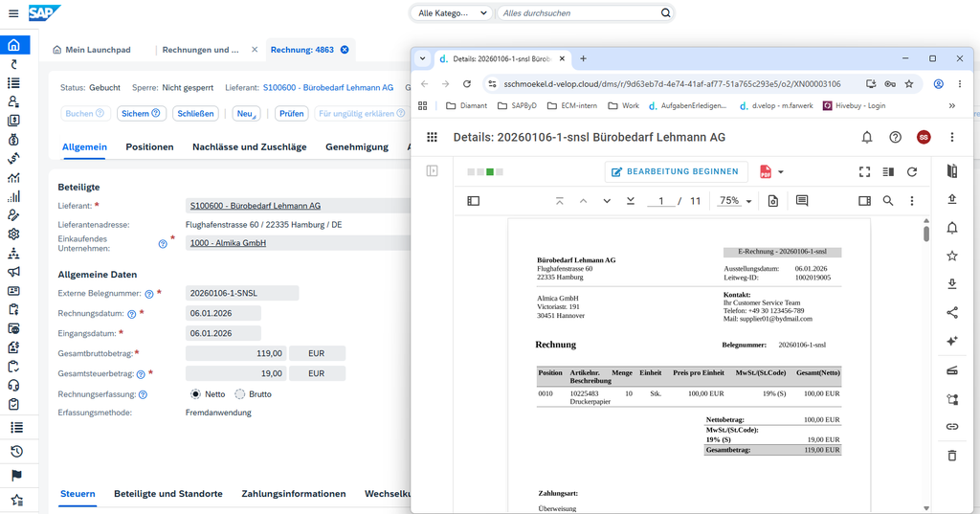Open the comments icon in PDF toolbar
Image resolution: width=980 pixels, height=514 pixels.
(802, 201)
